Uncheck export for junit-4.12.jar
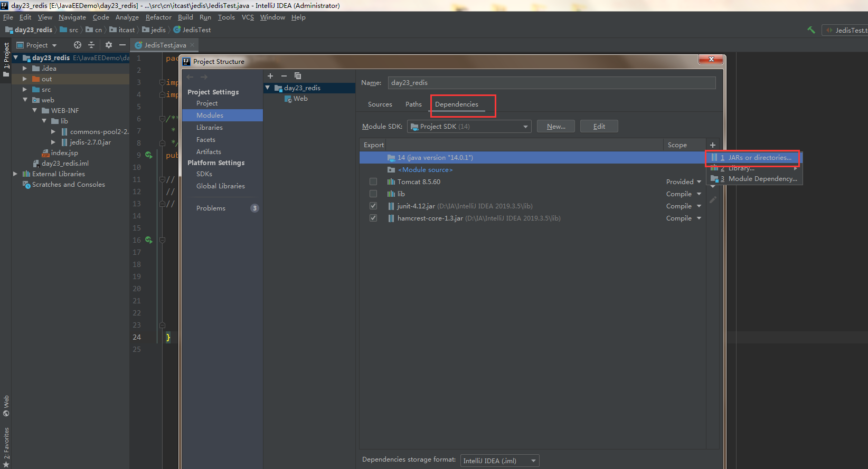This screenshot has height=469, width=868. tap(373, 206)
